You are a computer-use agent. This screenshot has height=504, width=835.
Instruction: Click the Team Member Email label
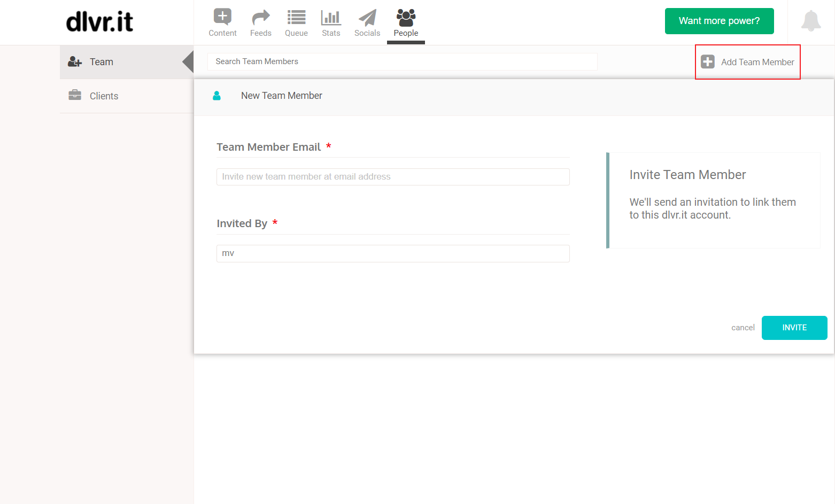[x=268, y=147]
